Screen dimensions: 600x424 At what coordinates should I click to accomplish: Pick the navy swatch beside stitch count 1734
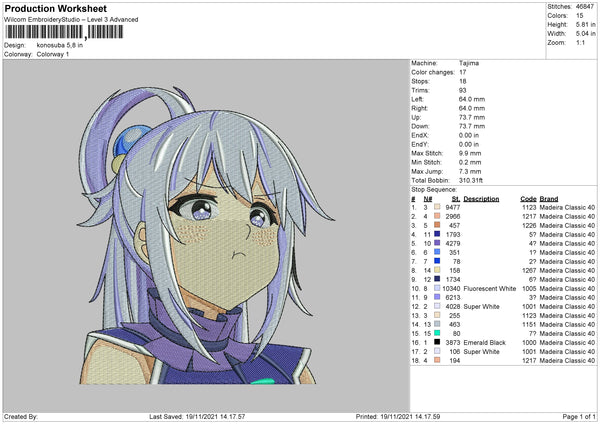click(x=437, y=279)
